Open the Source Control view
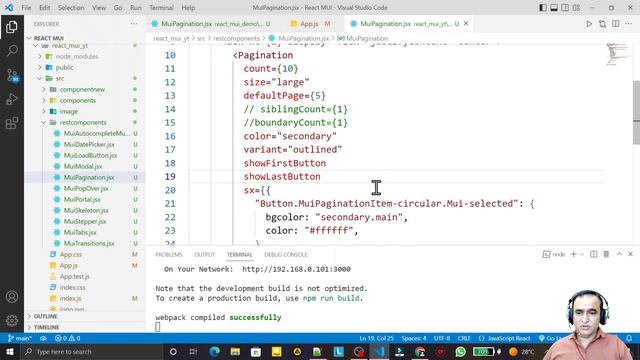Screen dimensions: 640x360 click(12, 75)
